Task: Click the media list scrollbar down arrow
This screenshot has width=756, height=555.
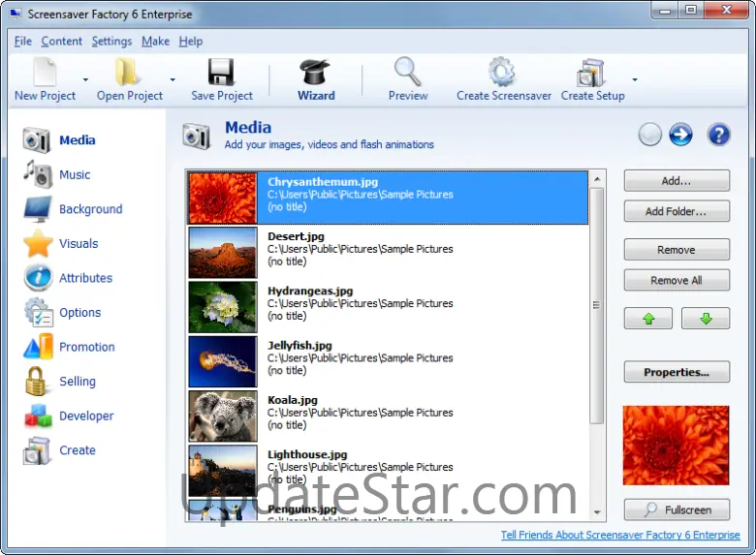Action: (x=597, y=511)
